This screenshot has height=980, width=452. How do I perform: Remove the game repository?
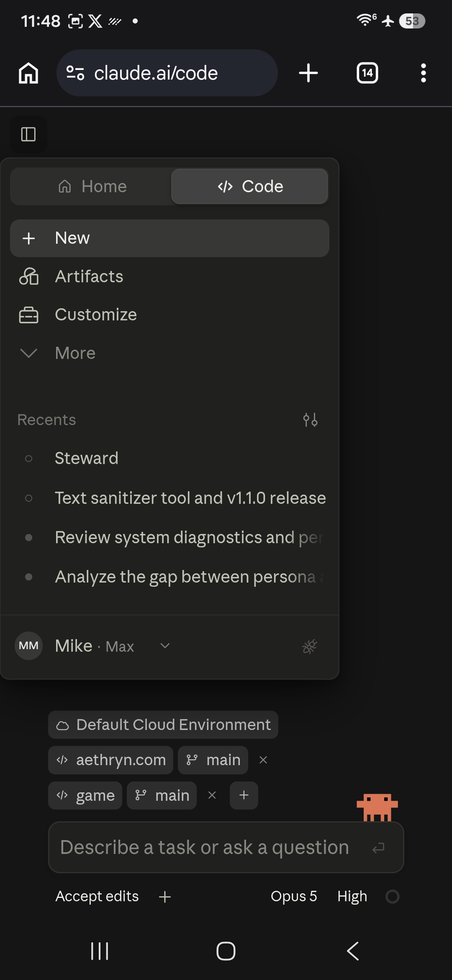[212, 795]
